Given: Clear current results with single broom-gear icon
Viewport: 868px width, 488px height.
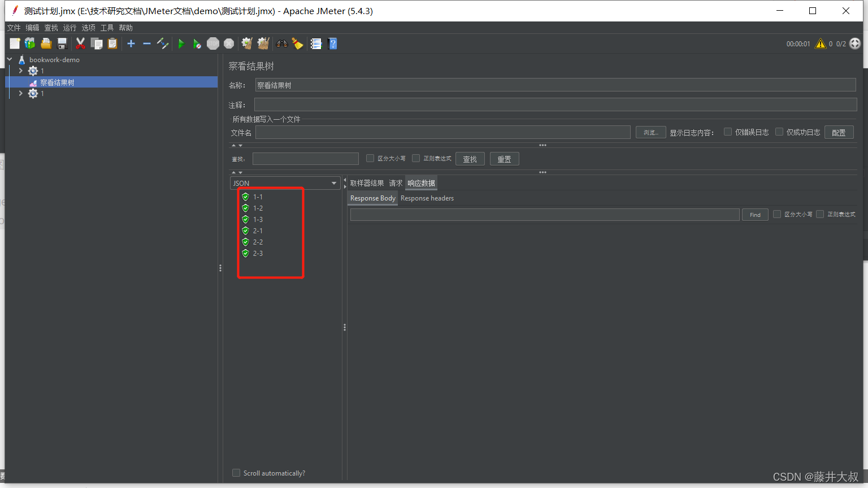Looking at the screenshot, I should (247, 43).
